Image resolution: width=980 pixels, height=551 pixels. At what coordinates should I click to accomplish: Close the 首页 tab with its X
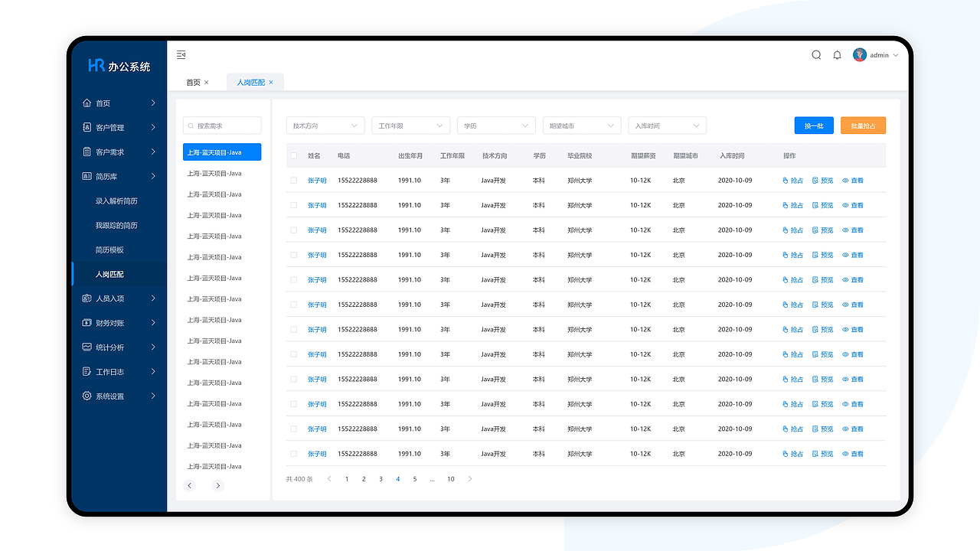click(207, 83)
